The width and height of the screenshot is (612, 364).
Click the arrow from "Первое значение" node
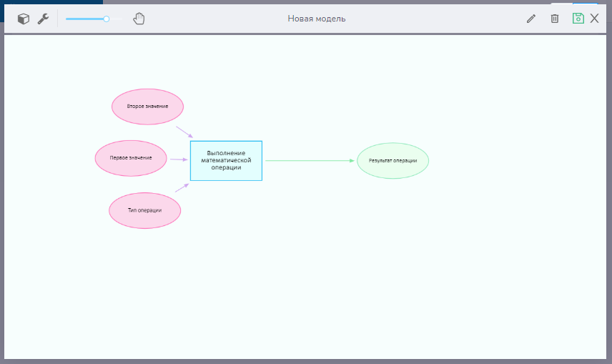[179, 159]
